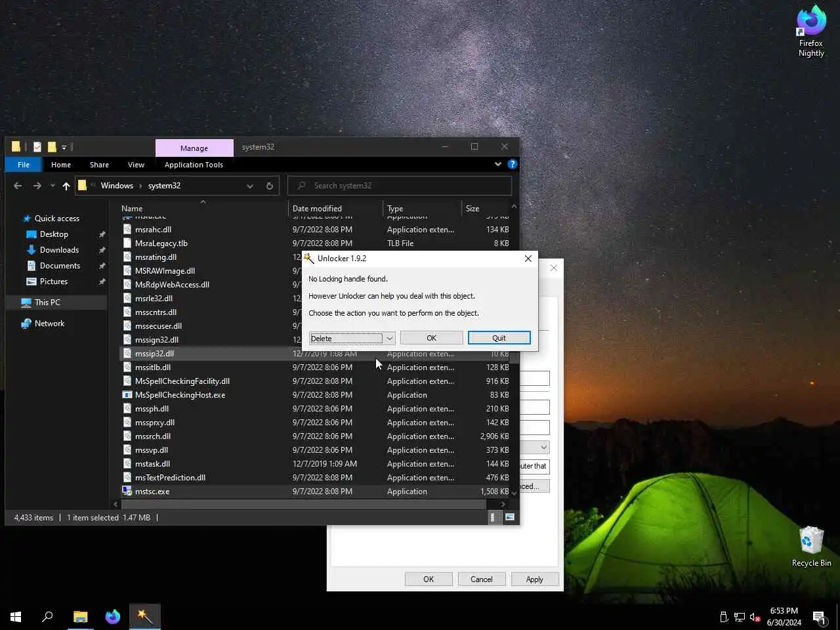Expand the address bar history dropdown
The image size is (840, 630).
point(250,186)
